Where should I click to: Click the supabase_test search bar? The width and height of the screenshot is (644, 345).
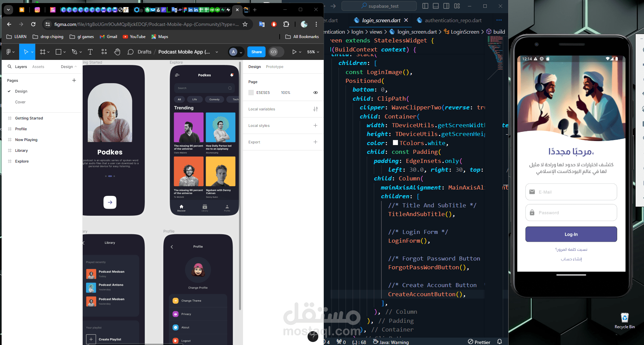click(379, 6)
